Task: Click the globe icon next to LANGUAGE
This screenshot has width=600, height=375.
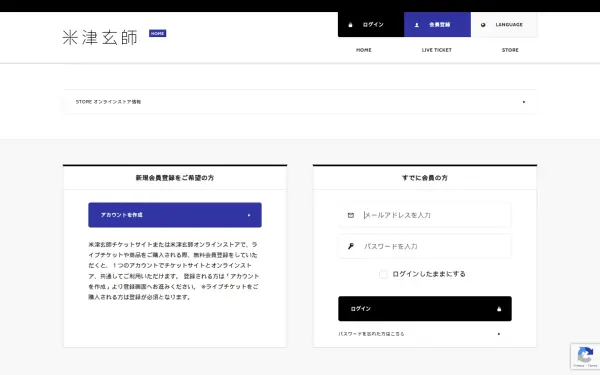Action: 483,25
